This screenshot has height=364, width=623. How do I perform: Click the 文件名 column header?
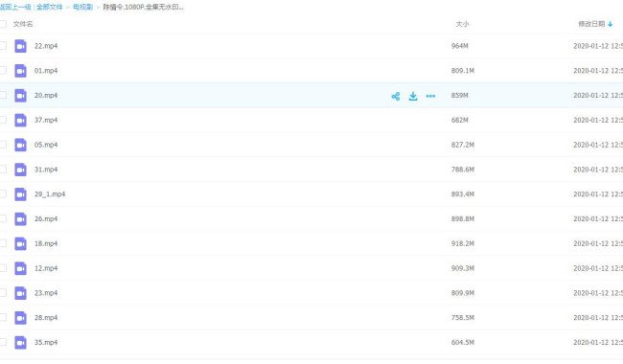[23, 24]
